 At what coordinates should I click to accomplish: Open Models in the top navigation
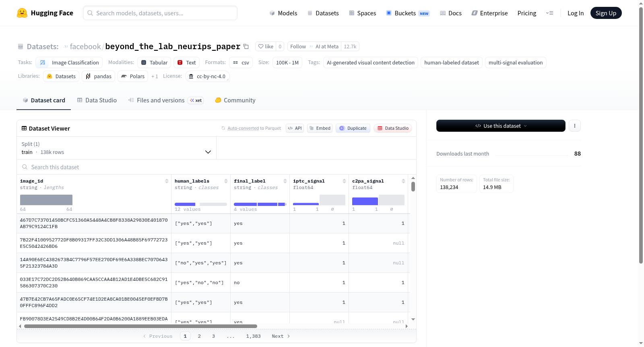(283, 13)
